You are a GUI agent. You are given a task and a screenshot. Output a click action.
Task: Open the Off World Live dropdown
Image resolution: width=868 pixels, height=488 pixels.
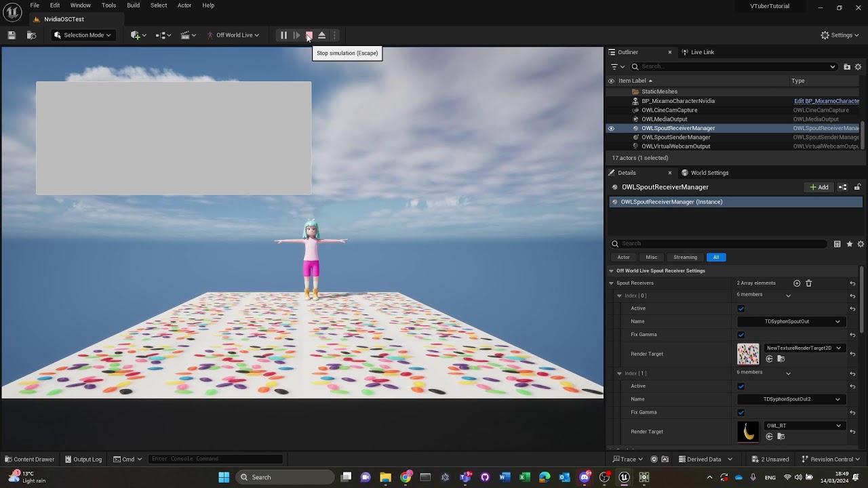233,35
